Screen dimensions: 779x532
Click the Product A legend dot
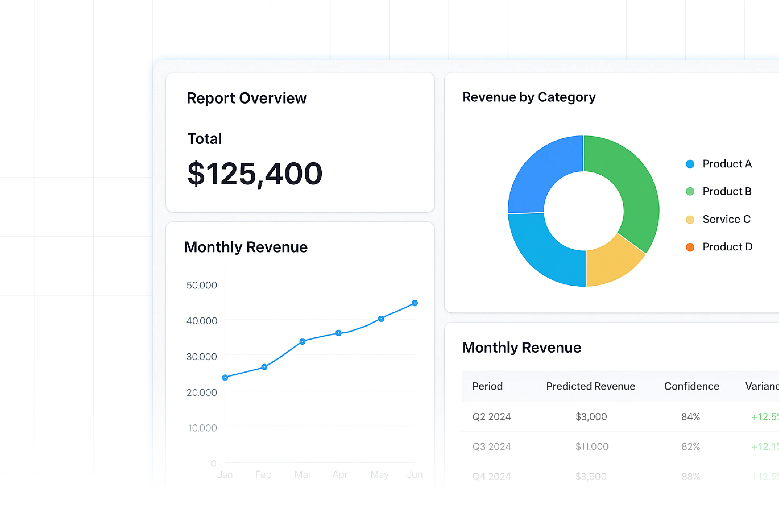click(x=690, y=164)
